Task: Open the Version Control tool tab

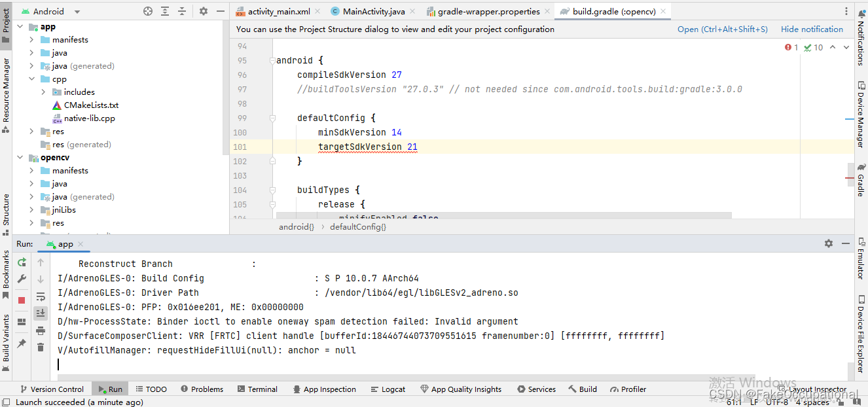Action: pyautogui.click(x=52, y=389)
